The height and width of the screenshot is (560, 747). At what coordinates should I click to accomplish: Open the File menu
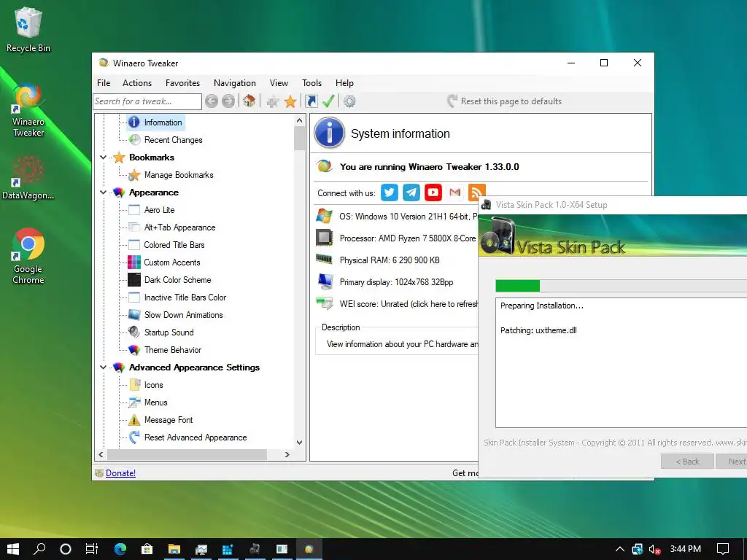pos(104,83)
